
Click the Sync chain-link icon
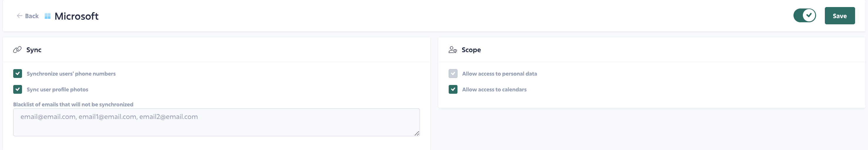[x=17, y=50]
